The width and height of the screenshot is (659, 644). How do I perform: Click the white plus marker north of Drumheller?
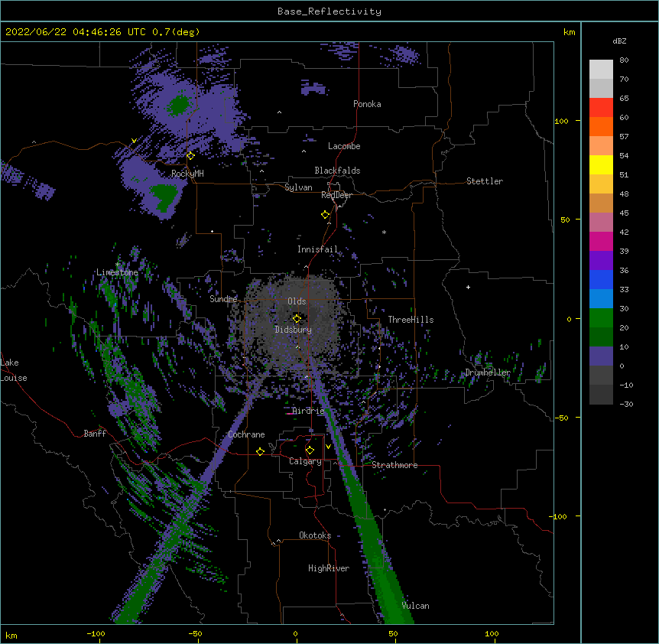pos(468,287)
